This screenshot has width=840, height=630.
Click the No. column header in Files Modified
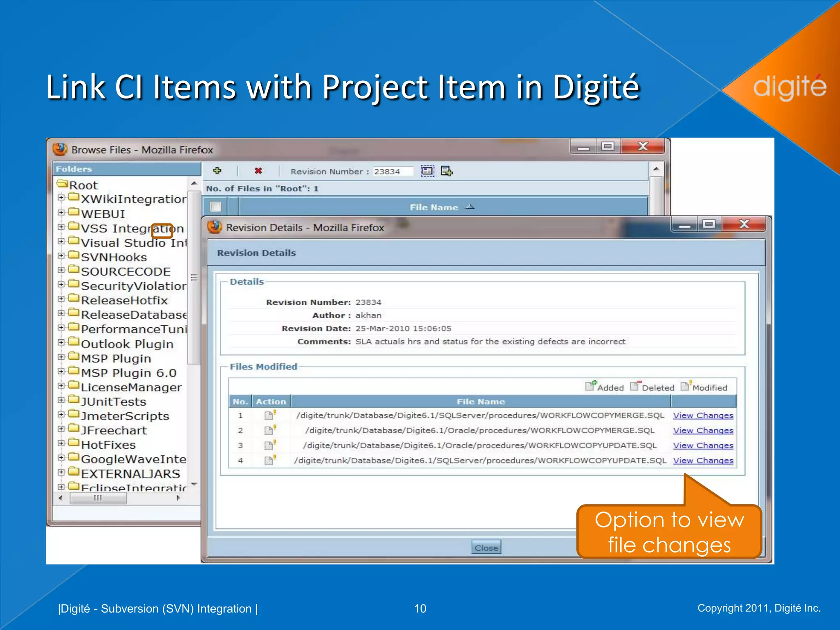pos(240,402)
